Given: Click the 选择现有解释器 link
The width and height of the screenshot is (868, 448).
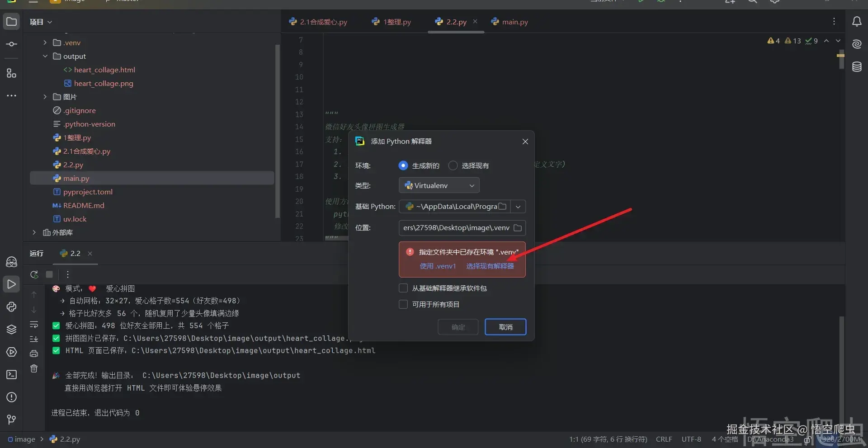Looking at the screenshot, I should coord(490,266).
